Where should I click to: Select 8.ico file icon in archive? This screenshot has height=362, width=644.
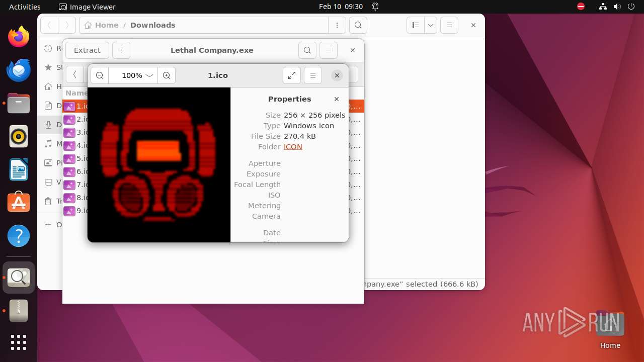pos(69,198)
